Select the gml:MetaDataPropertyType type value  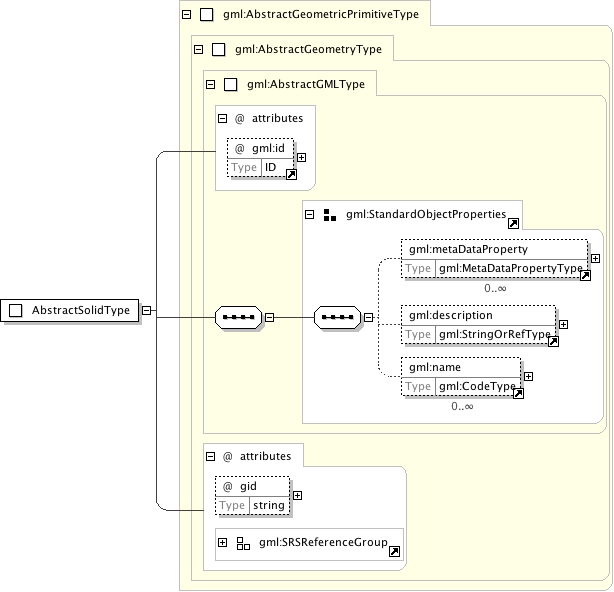(511, 268)
